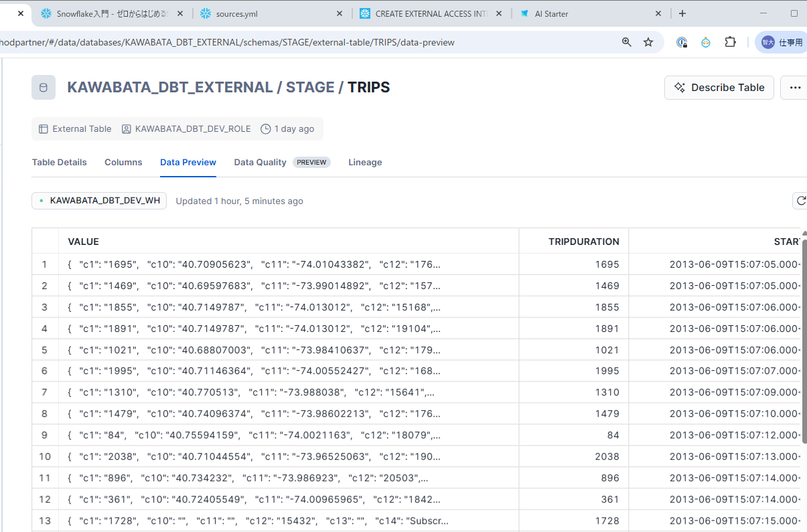Open the Table Details tab

pyautogui.click(x=60, y=162)
